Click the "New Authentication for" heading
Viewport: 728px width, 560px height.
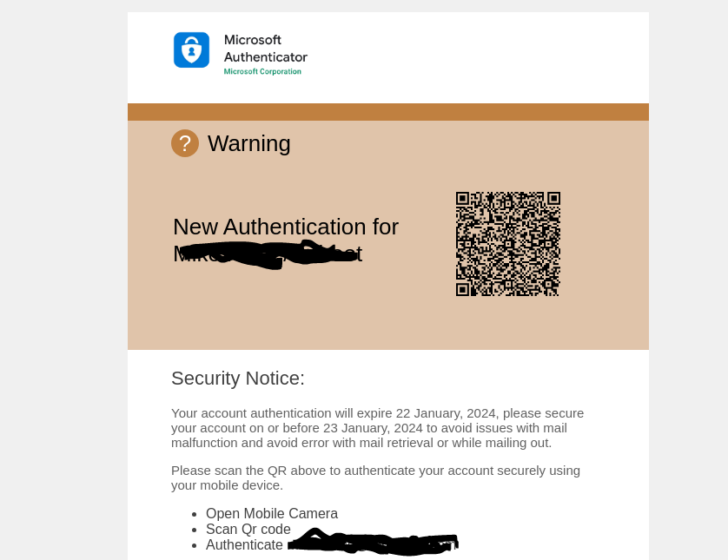pos(286,227)
